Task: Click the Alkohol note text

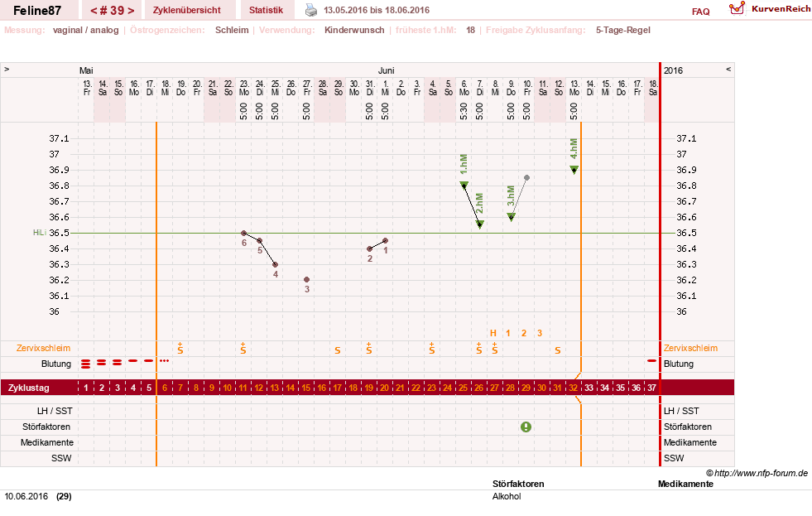Action: 507,496
